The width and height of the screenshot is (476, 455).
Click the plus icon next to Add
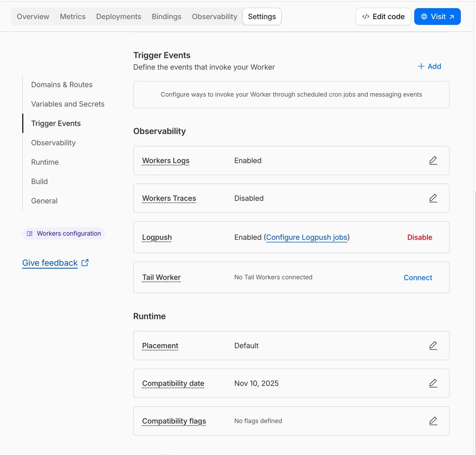click(x=421, y=66)
